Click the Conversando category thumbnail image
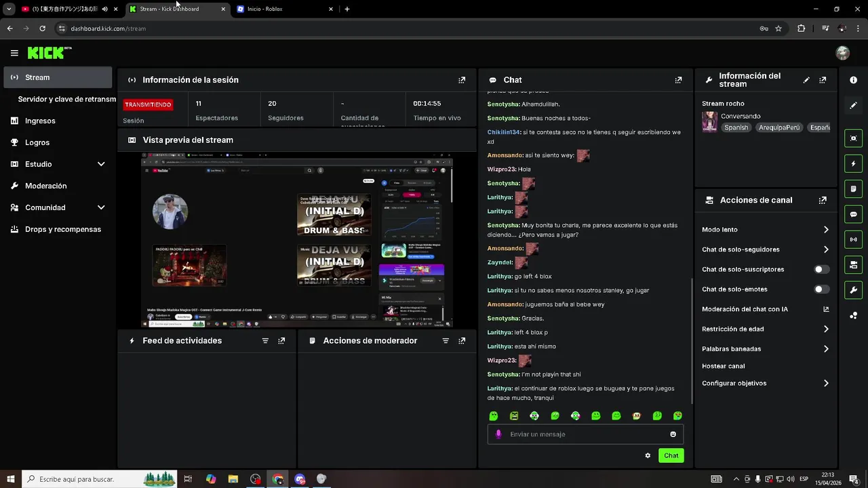The image size is (868, 488). coord(709,122)
